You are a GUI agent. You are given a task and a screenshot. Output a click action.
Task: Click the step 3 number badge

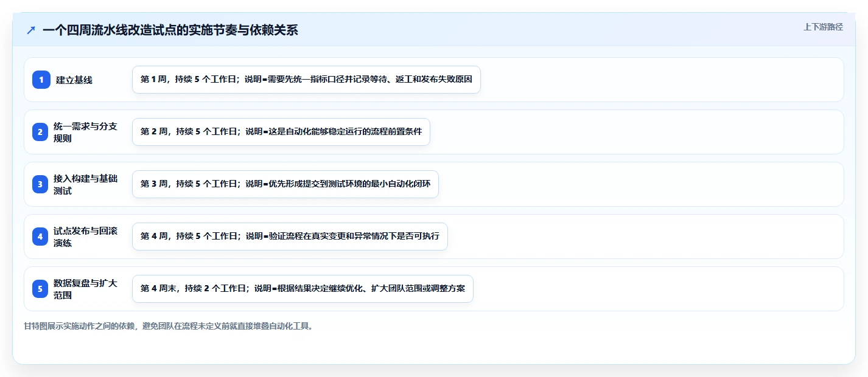click(x=40, y=184)
